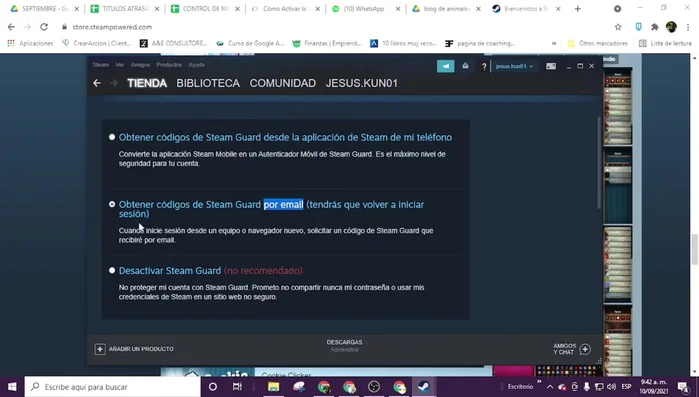Open File Explorer from the taskbar
The height and width of the screenshot is (397, 699).
coord(274,386)
